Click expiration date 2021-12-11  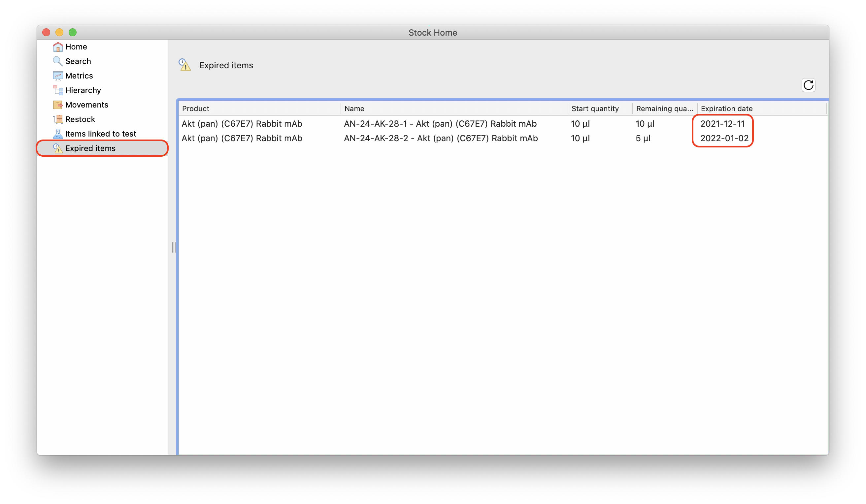pyautogui.click(x=722, y=124)
